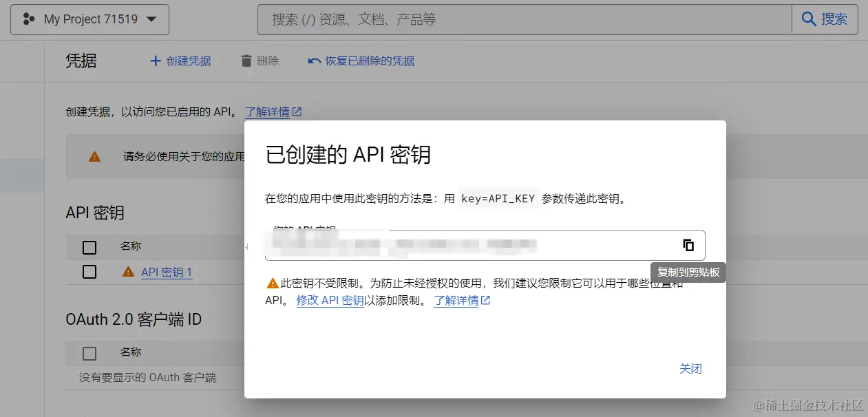Click the external link icon after 了解详情
This screenshot has height=417, width=868.
coord(298,111)
